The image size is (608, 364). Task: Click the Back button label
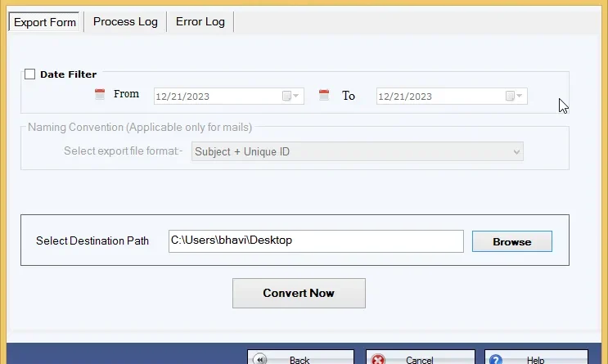click(299, 360)
